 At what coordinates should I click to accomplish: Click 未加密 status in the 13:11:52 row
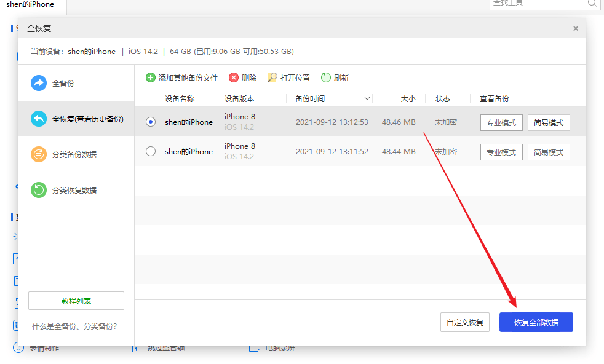[446, 152]
